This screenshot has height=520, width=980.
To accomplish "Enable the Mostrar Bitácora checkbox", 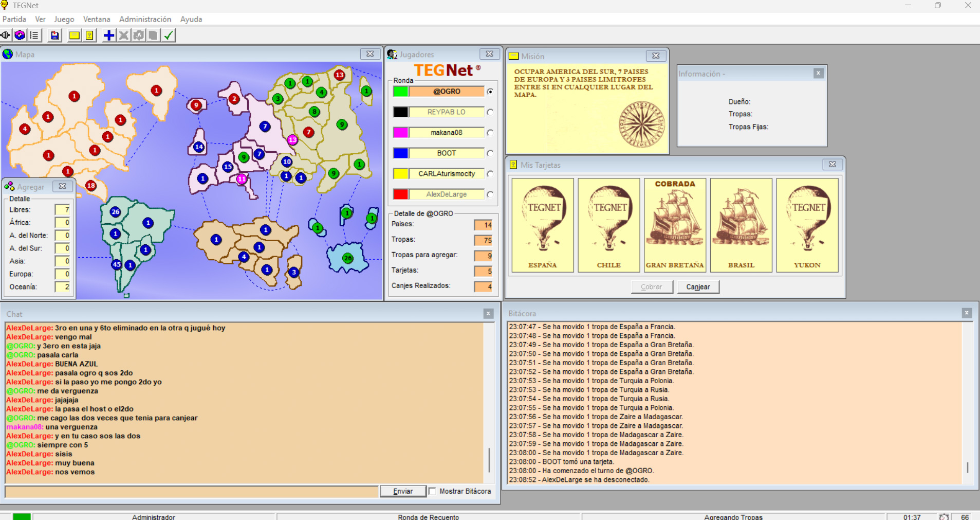I will tap(433, 491).
